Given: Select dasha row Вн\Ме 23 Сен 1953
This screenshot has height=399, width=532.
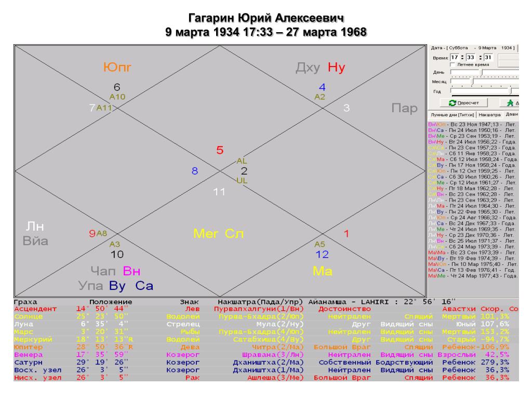Looking at the screenshot, I should (x=472, y=136).
